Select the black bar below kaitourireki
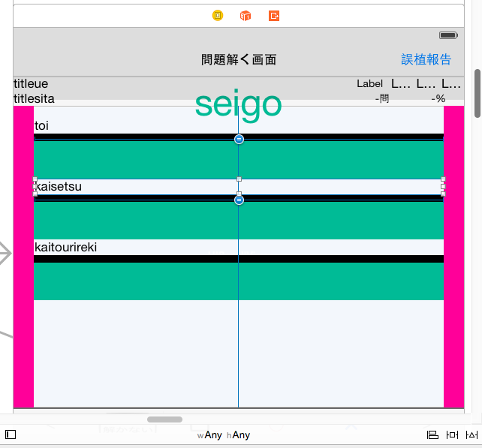This screenshot has height=448, width=482. tap(239, 259)
